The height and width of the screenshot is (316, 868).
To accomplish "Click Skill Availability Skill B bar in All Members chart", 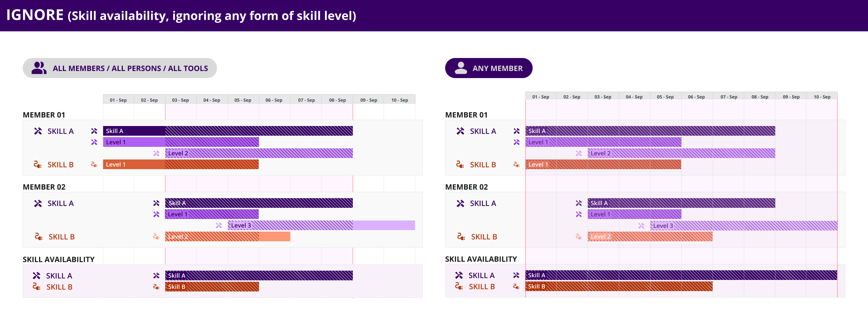I will pyautogui.click(x=212, y=287).
